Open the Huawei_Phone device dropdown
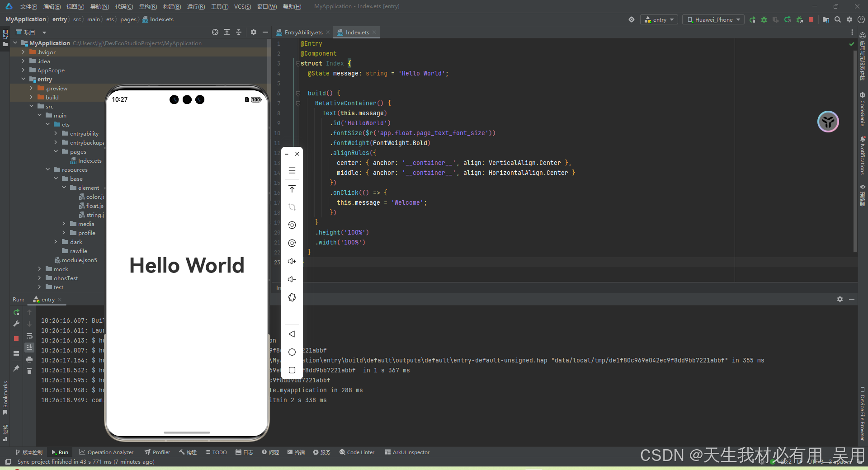Viewport: 868px width, 470px height. (x=714, y=19)
